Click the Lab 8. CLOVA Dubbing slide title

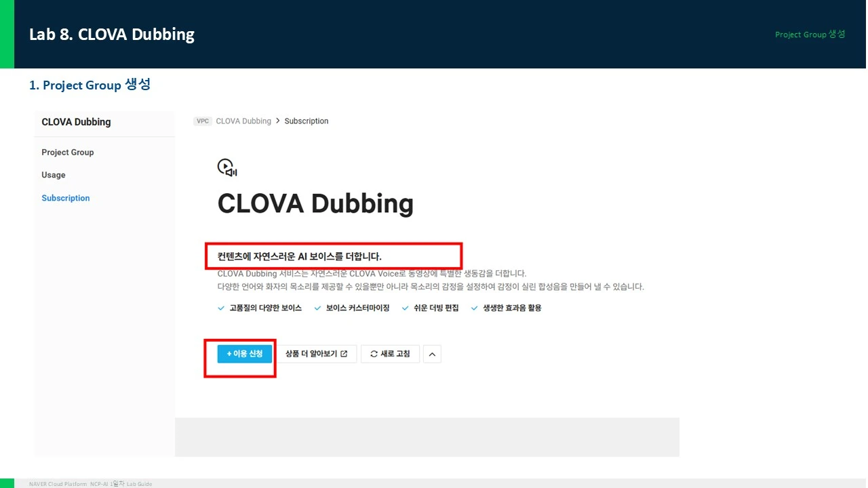pyautogui.click(x=112, y=35)
